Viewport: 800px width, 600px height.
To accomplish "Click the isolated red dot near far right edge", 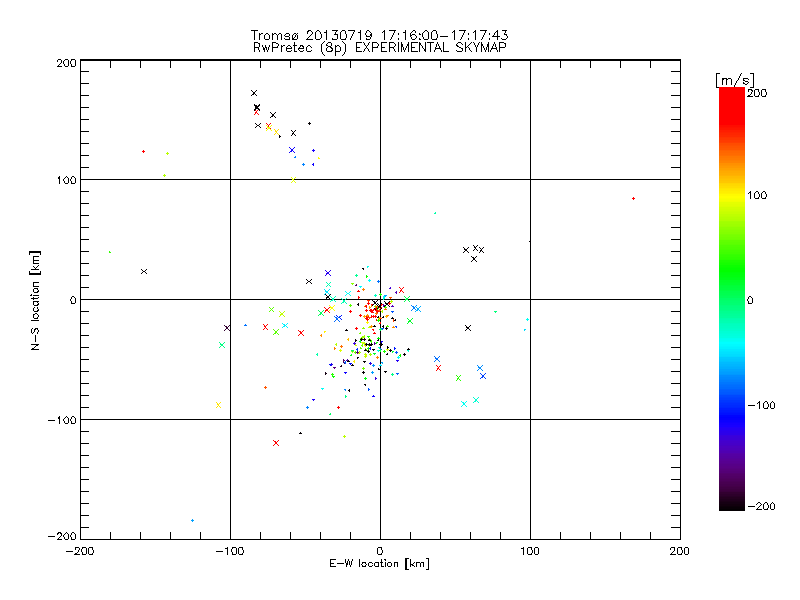I will pyautogui.click(x=633, y=198).
